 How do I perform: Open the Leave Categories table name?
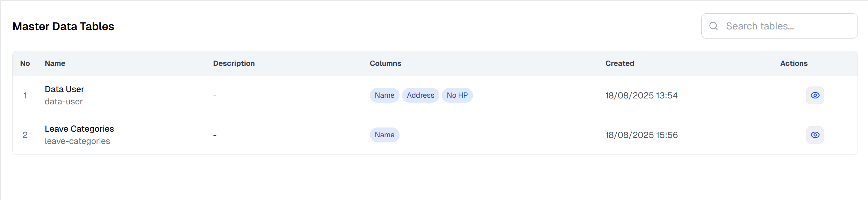(79, 129)
